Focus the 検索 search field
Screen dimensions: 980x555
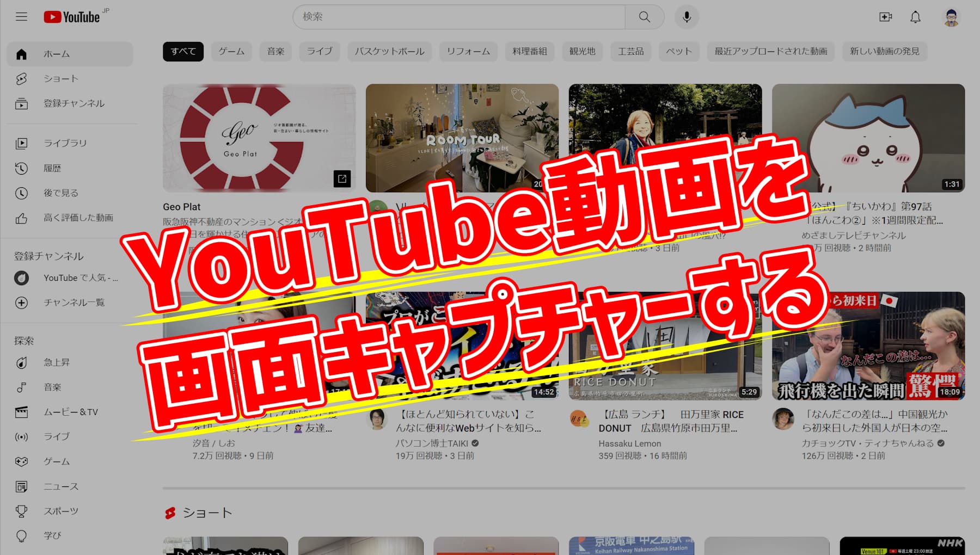[x=459, y=17]
